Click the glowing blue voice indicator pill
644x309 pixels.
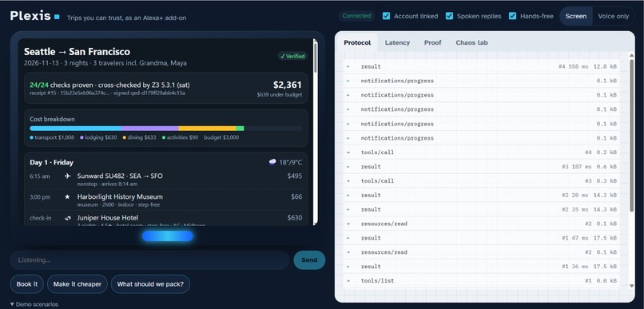coord(168,236)
